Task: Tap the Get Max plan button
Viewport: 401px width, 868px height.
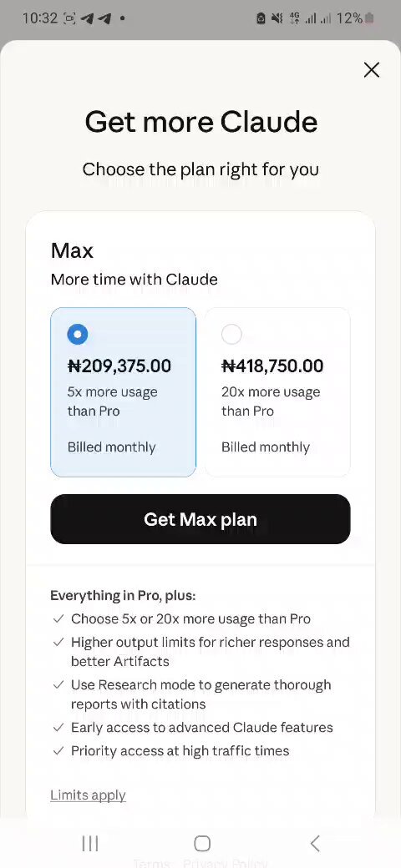Action: tap(200, 519)
